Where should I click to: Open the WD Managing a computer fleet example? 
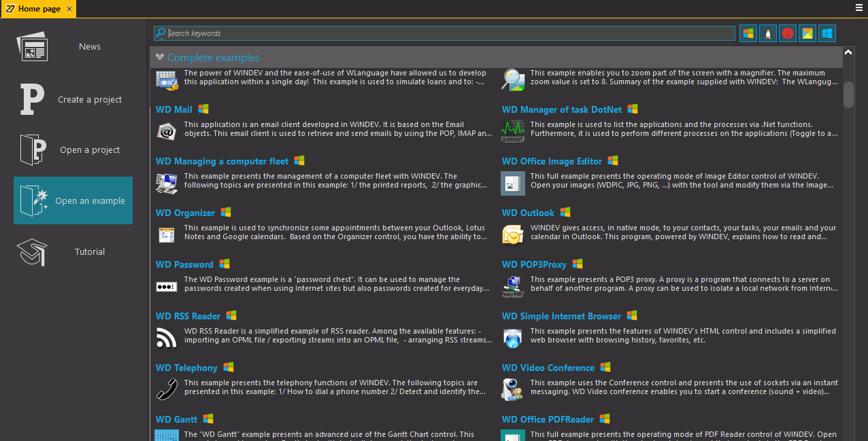pos(222,161)
